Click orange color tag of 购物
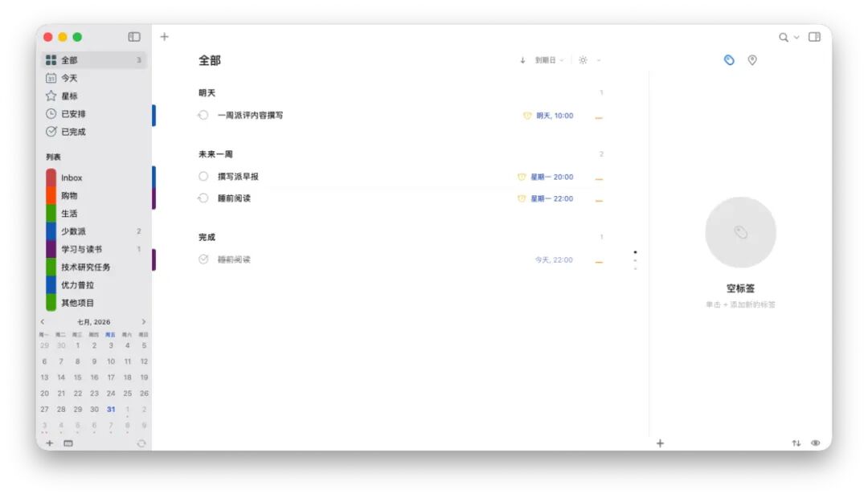This screenshot has width=868, height=498. 51,195
